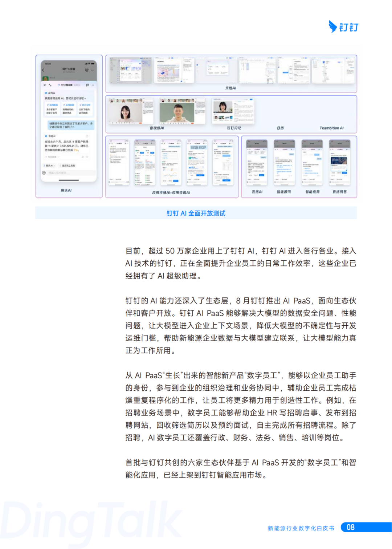Click the paragraph starting 目前，超过 50 万家企业
392x549 pixels.
[x=241, y=263]
